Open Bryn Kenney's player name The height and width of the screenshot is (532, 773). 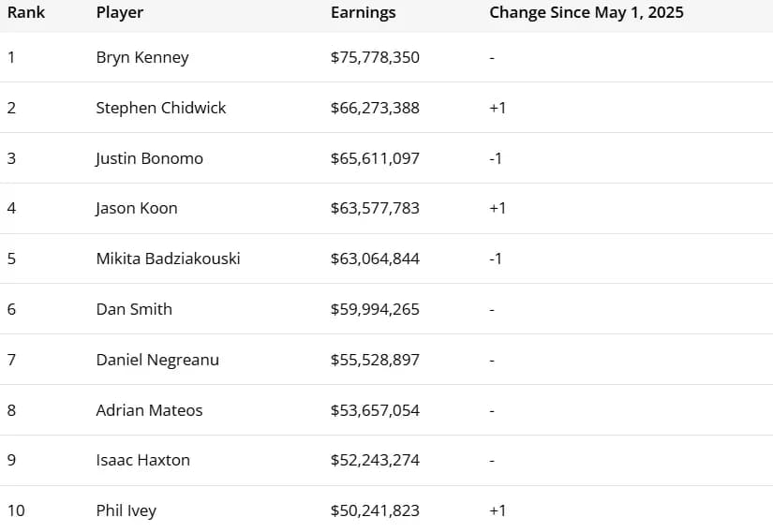tap(142, 57)
